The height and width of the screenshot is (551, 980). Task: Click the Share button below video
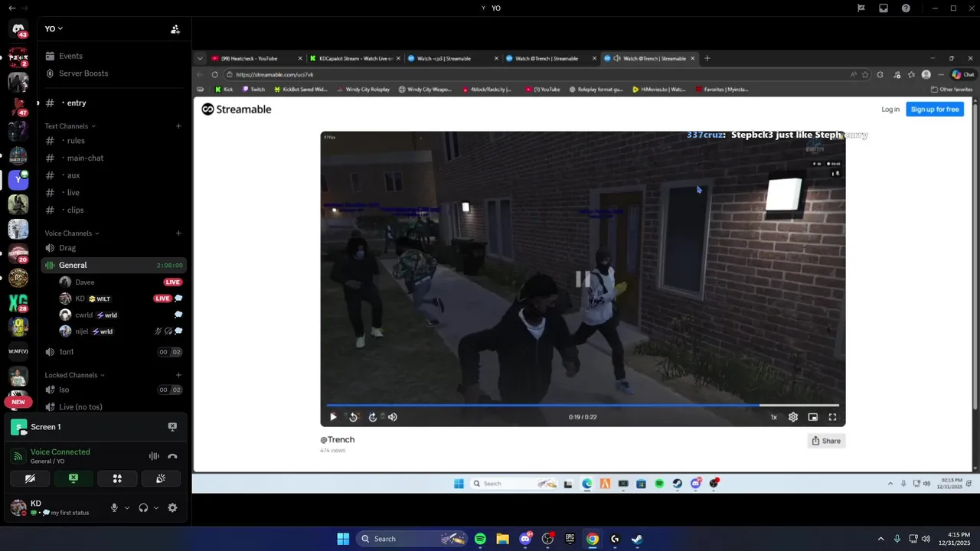tap(826, 441)
